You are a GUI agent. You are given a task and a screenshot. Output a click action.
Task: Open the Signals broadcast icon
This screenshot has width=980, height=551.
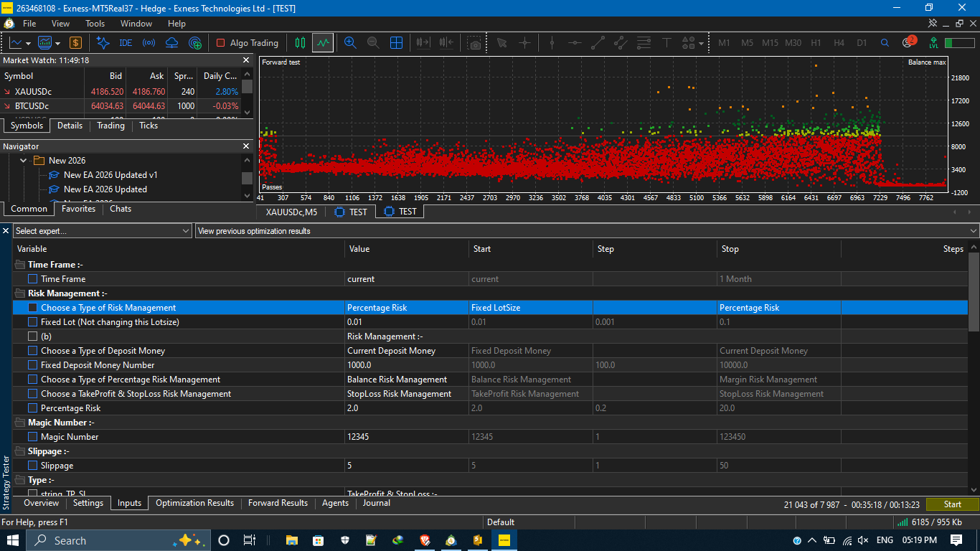click(149, 43)
